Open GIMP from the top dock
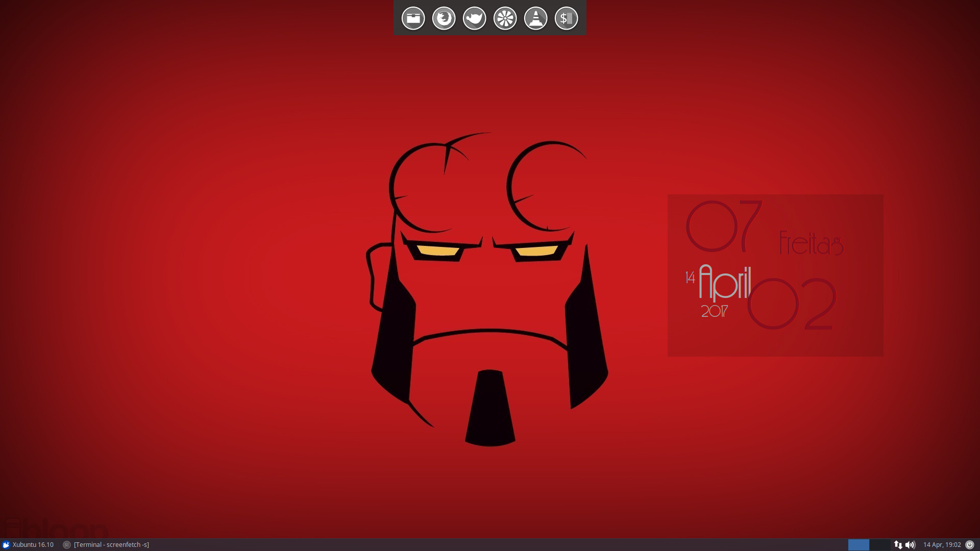Screen dimensions: 980x551 474,19
